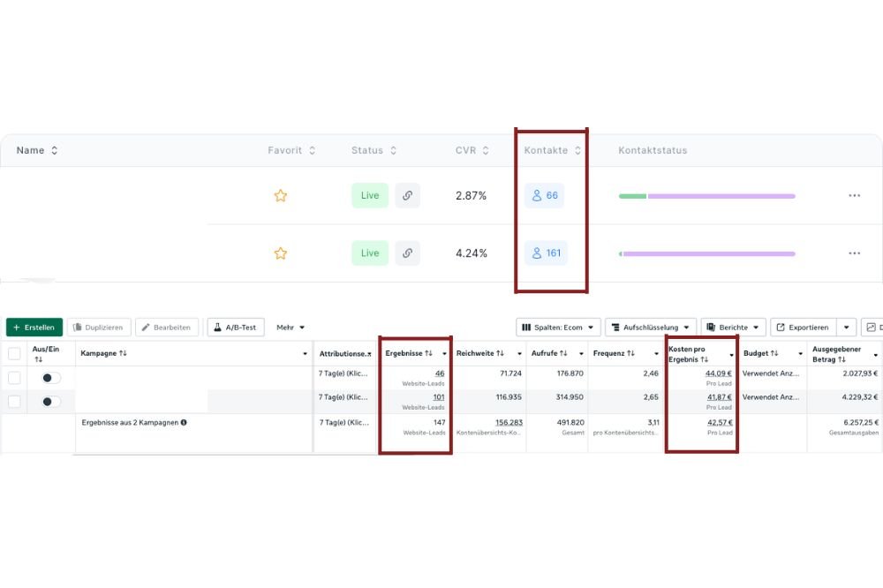
Task: Copy link icon in the 4.24% CVR row
Action: tap(407, 253)
